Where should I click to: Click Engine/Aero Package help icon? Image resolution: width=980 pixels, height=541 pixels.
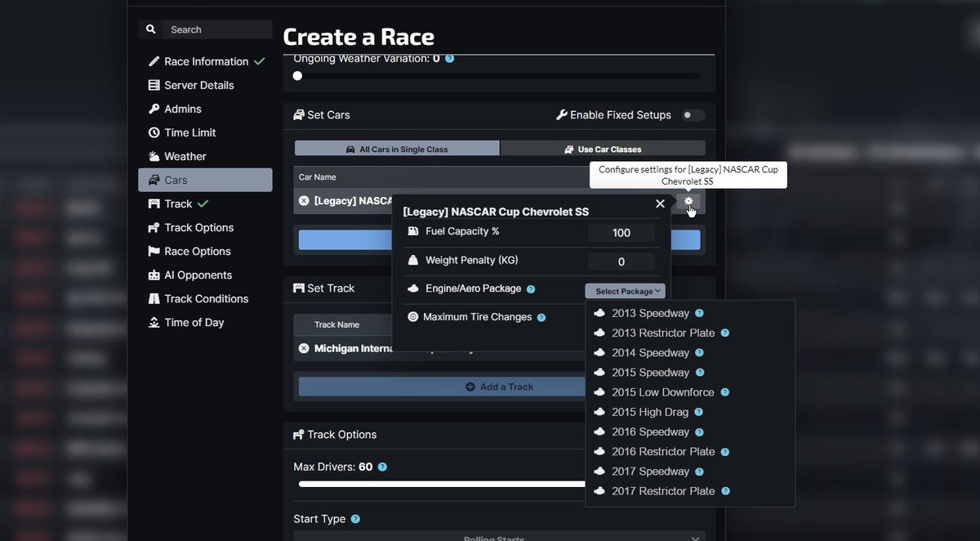(x=531, y=289)
